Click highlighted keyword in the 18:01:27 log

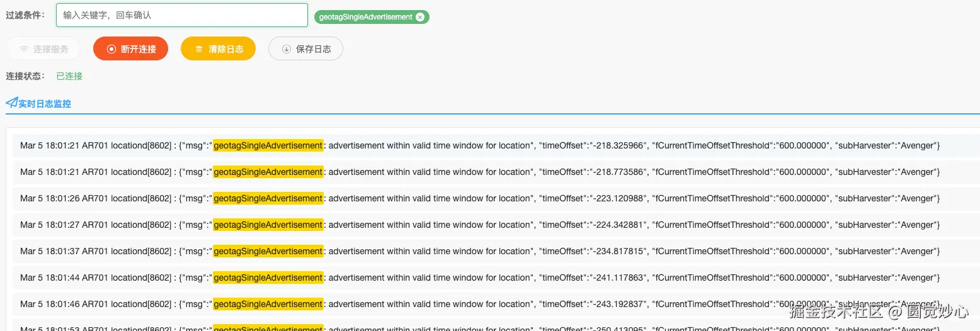(268, 225)
